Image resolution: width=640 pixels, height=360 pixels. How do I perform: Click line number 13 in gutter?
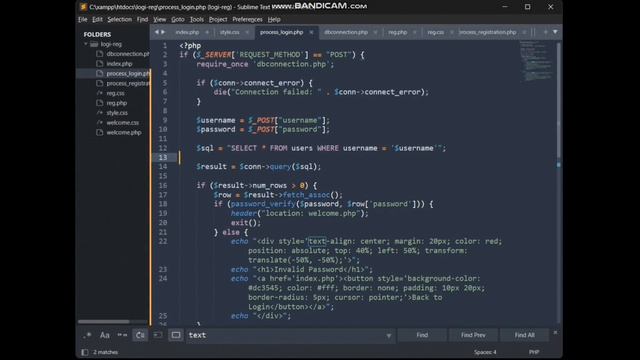163,157
